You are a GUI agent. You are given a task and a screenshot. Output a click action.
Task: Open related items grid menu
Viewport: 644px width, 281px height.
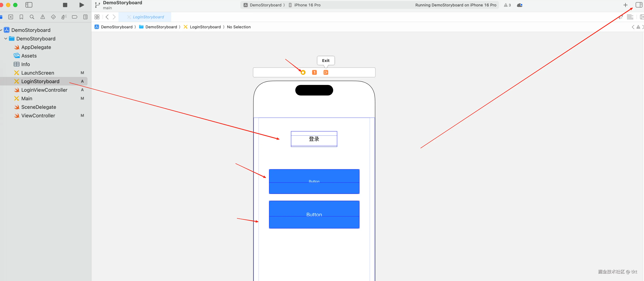pyautogui.click(x=97, y=17)
